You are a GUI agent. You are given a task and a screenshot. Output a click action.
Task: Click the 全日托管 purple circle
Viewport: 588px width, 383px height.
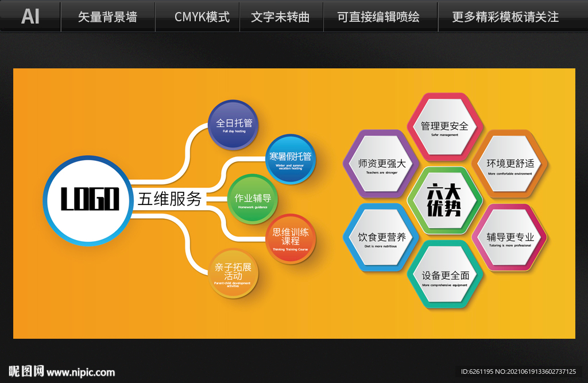(233, 125)
